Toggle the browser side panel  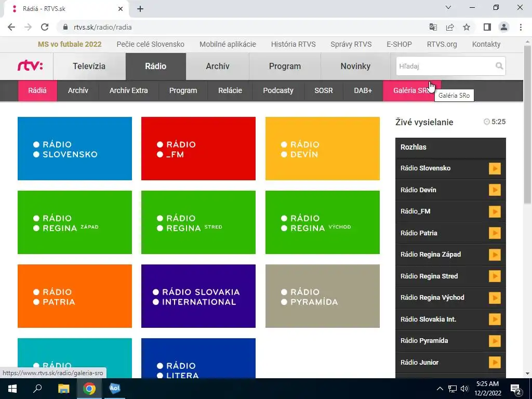point(487,27)
